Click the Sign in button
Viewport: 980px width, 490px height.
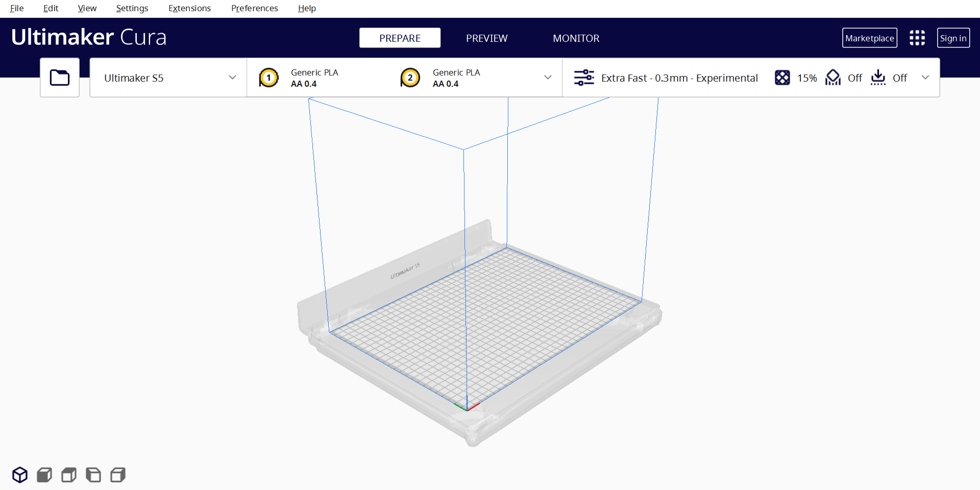coord(953,38)
